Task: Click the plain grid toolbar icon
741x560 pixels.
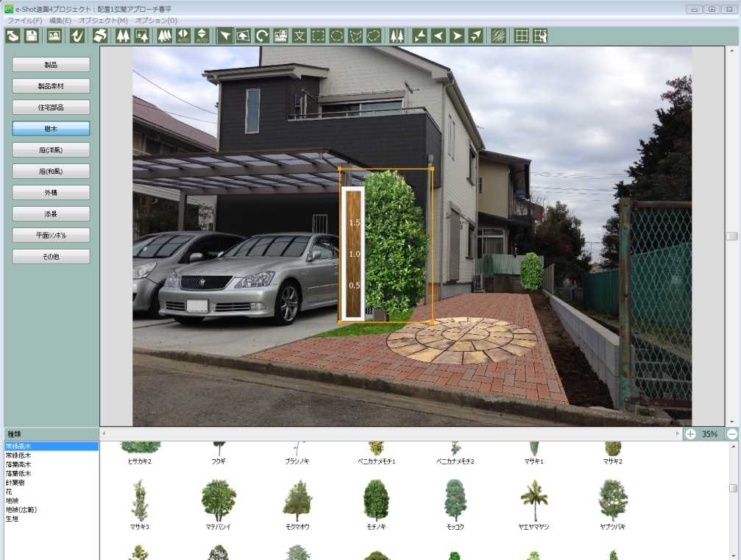Action: [522, 36]
